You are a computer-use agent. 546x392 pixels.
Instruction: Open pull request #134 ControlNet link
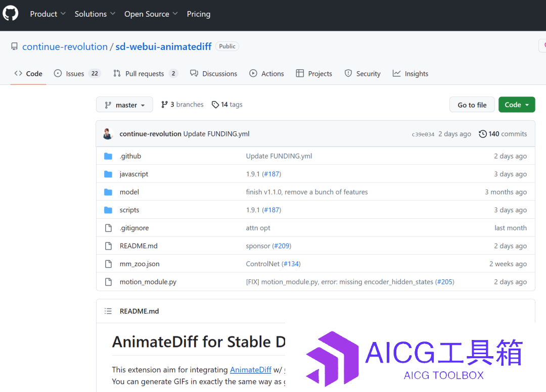291,264
